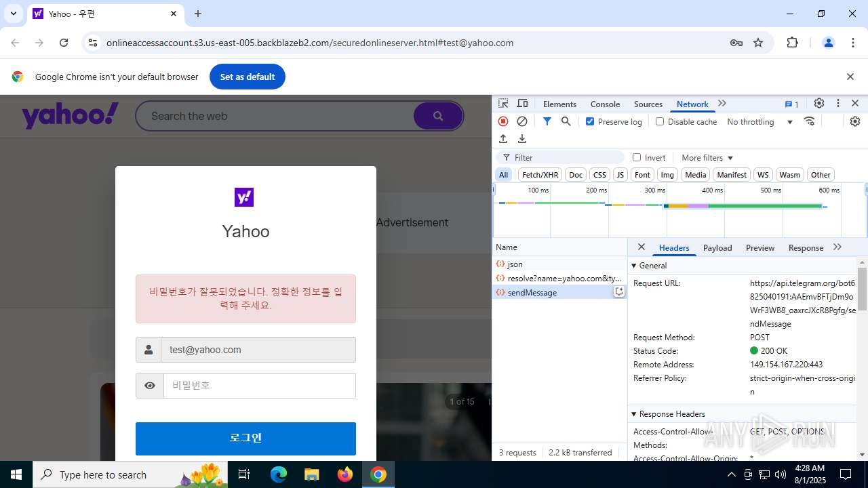Viewport: 868px width, 488px height.
Task: Open a new tab with the plus icon
Action: point(198,14)
